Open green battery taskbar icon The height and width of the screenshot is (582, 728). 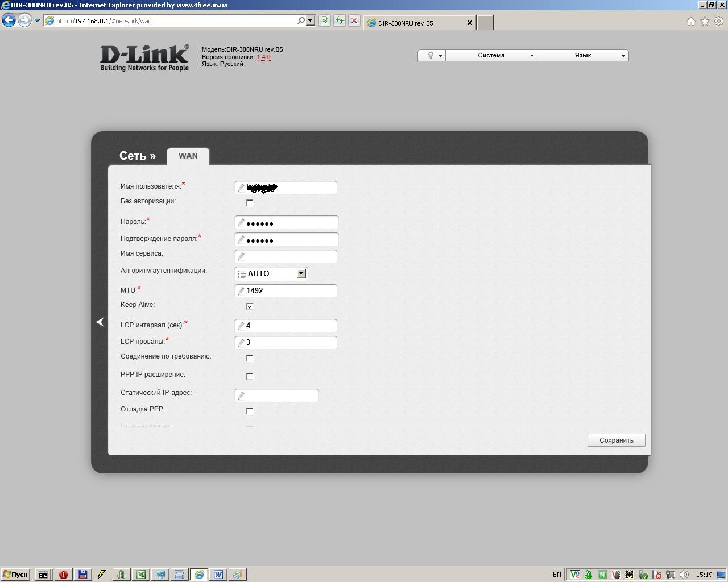click(x=122, y=575)
